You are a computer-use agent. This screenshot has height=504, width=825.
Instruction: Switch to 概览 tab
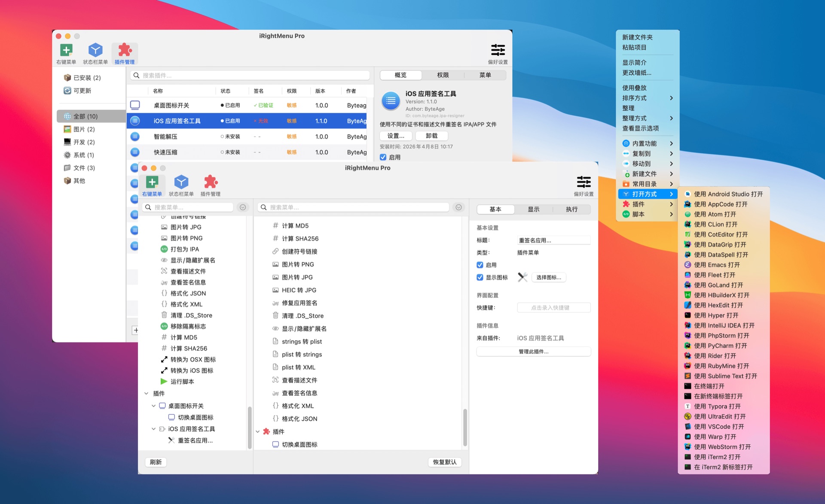click(400, 75)
